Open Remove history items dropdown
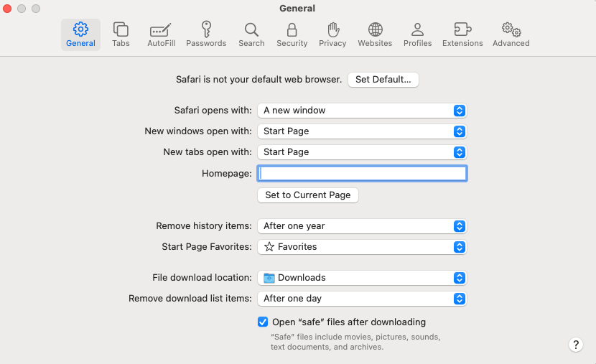This screenshot has width=596, height=364. pos(362,226)
